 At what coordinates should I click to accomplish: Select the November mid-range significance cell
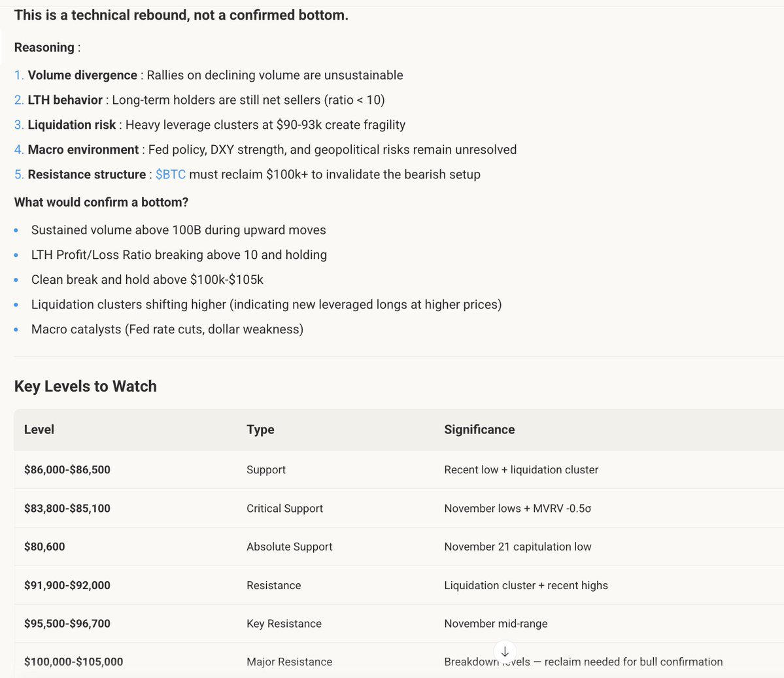click(496, 623)
